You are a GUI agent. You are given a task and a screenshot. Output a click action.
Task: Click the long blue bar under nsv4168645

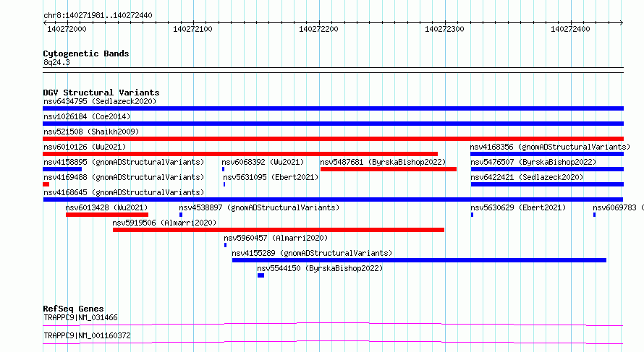[333, 199]
